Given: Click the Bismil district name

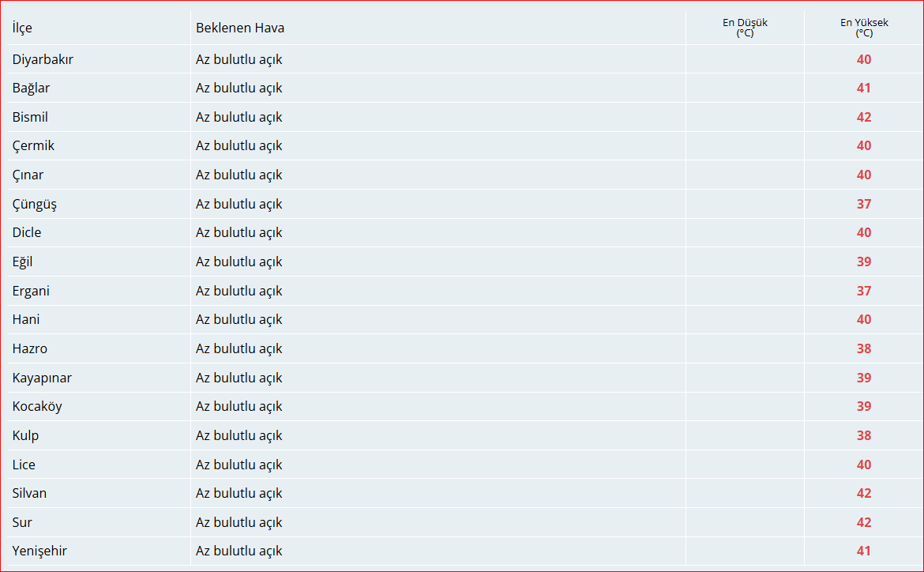Looking at the screenshot, I should (x=30, y=117).
